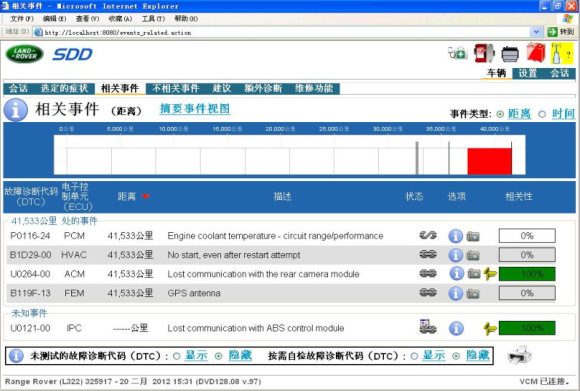580x391 pixels.
Task: Open the 查看 menu
Action: point(87,18)
